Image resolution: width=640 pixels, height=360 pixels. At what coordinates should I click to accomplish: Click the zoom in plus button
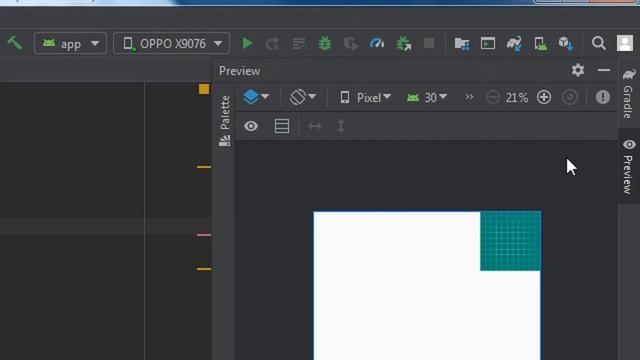pos(544,98)
